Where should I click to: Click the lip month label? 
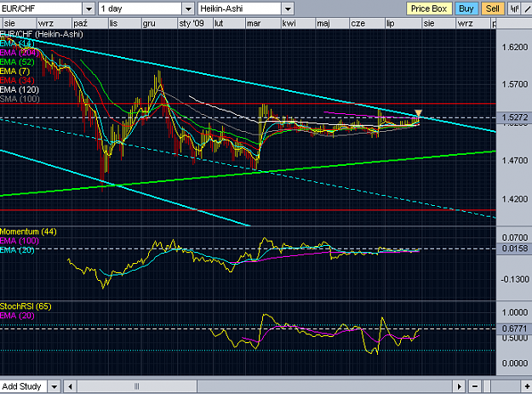[x=390, y=23]
